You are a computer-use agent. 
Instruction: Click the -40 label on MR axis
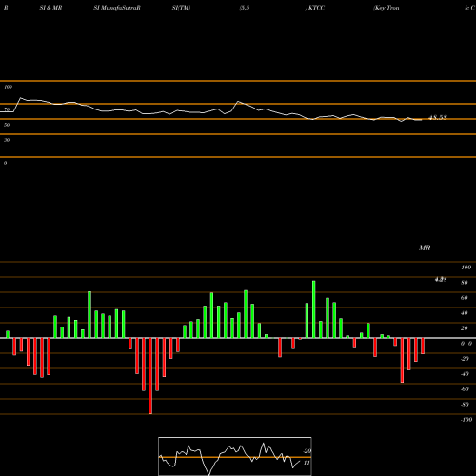point(465,374)
